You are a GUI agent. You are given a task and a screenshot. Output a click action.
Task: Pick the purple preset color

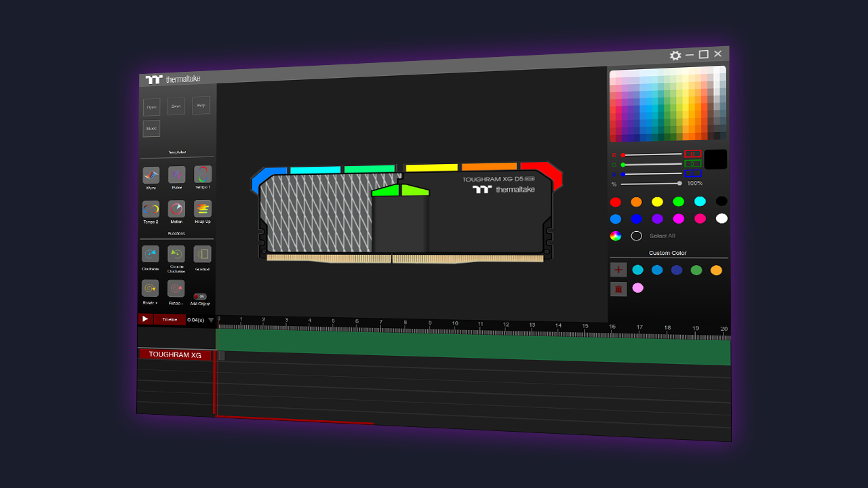(x=657, y=218)
